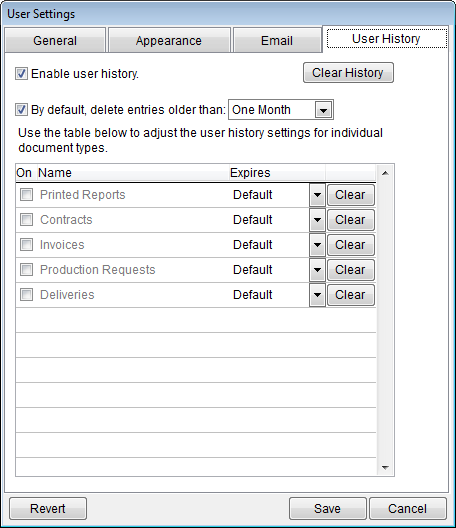Screen dimensions: 456x528
Task: Enable the Printed Reports checkbox
Action: (26, 195)
